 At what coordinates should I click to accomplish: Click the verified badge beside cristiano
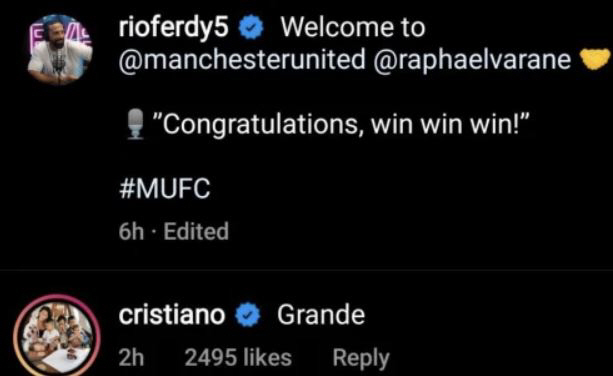click(248, 315)
